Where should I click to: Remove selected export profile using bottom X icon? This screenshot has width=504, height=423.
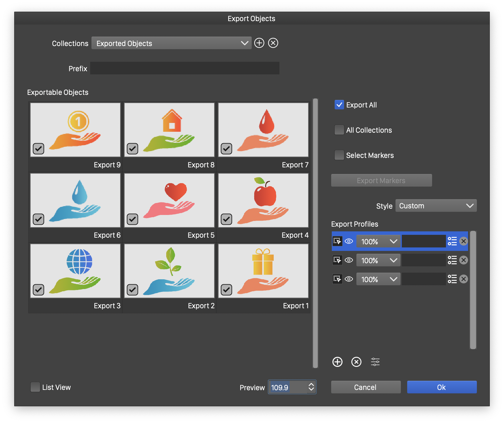point(356,362)
